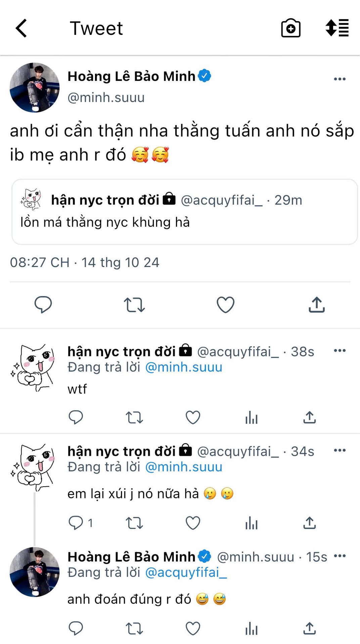Reply to the main tweet
The width and height of the screenshot is (360, 644).
pos(43,305)
